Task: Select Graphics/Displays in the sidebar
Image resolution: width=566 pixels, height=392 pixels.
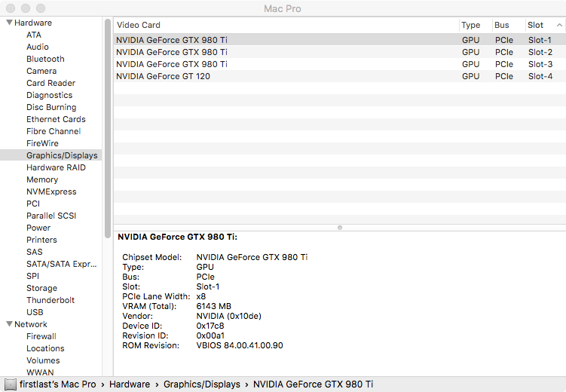Action: (x=51, y=155)
